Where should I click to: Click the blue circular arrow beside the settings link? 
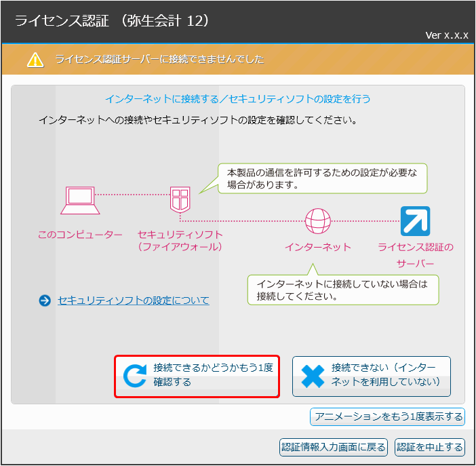(x=45, y=300)
